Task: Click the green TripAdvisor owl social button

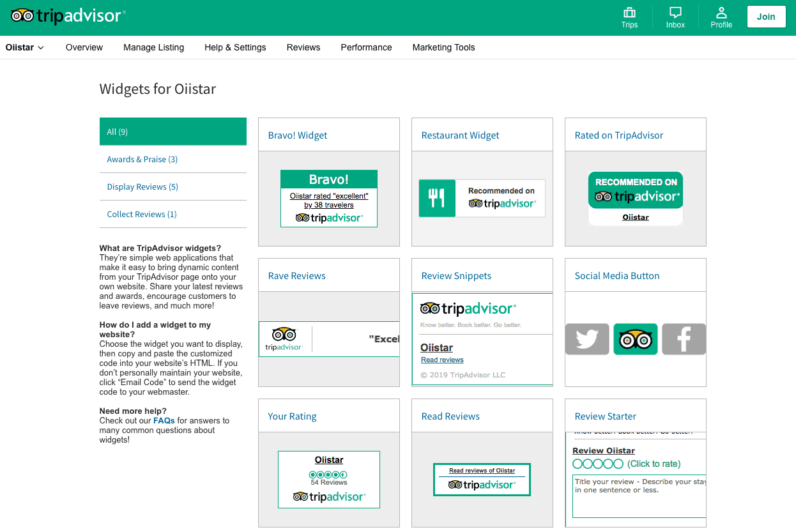Action: click(x=636, y=338)
